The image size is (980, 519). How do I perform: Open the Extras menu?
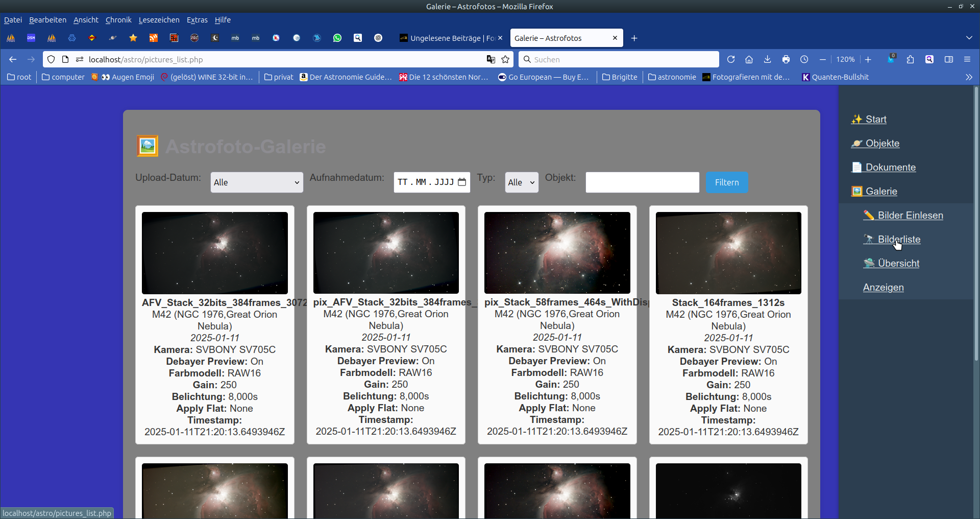(197, 20)
